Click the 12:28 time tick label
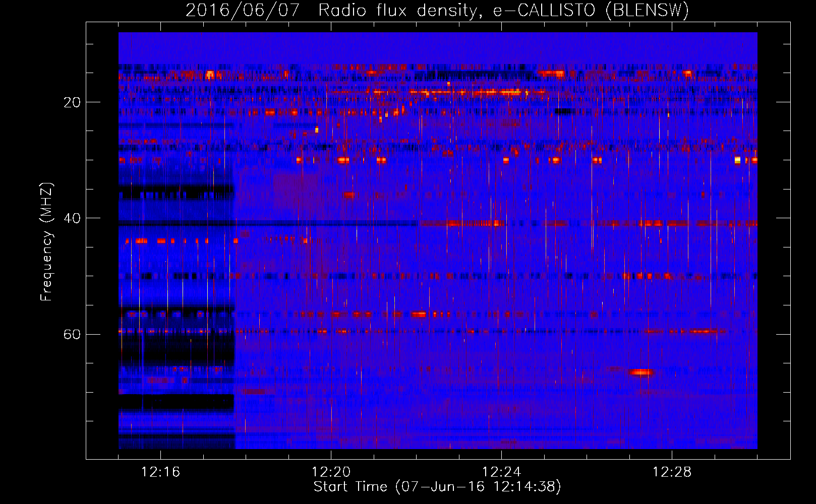The height and width of the screenshot is (504, 816). (672, 472)
